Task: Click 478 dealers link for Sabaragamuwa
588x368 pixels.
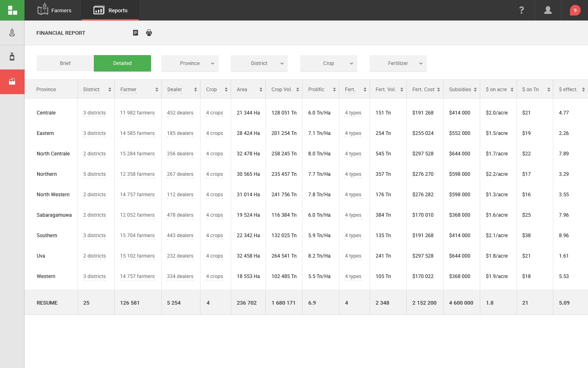Action: click(x=180, y=215)
